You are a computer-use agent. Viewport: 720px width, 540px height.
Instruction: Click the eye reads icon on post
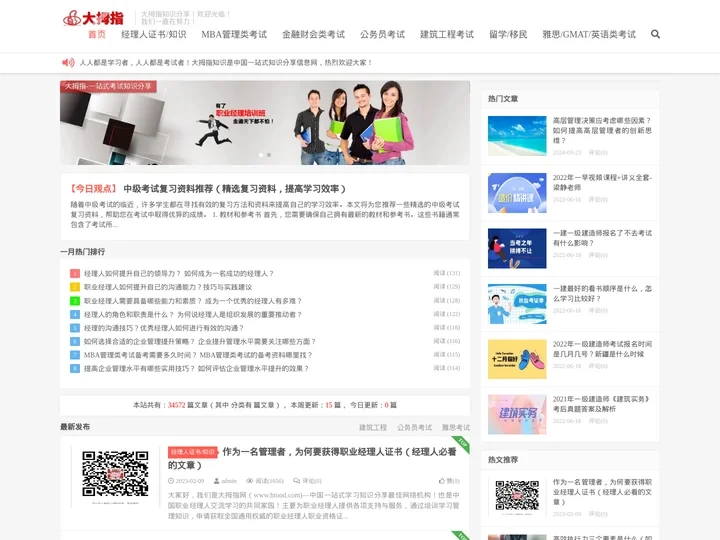click(x=250, y=481)
